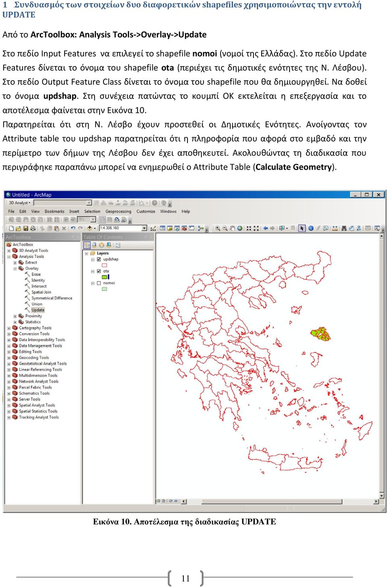Open the Selection menu
The image size is (387, 588).
92,211
